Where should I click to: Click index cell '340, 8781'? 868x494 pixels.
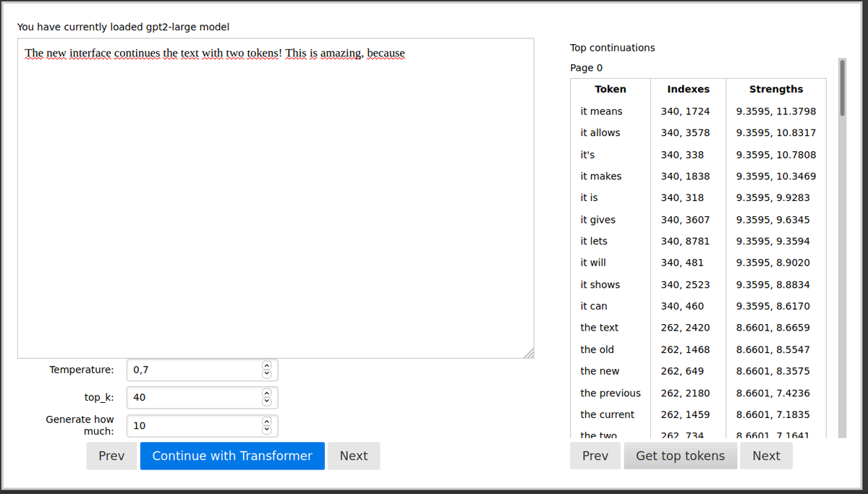click(x=688, y=241)
